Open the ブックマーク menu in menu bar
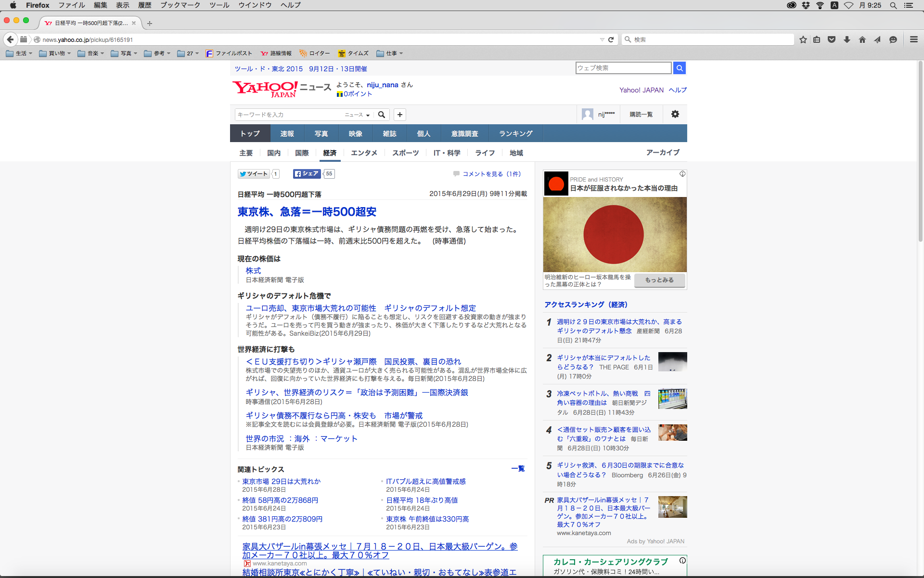This screenshot has width=924, height=578. click(180, 5)
